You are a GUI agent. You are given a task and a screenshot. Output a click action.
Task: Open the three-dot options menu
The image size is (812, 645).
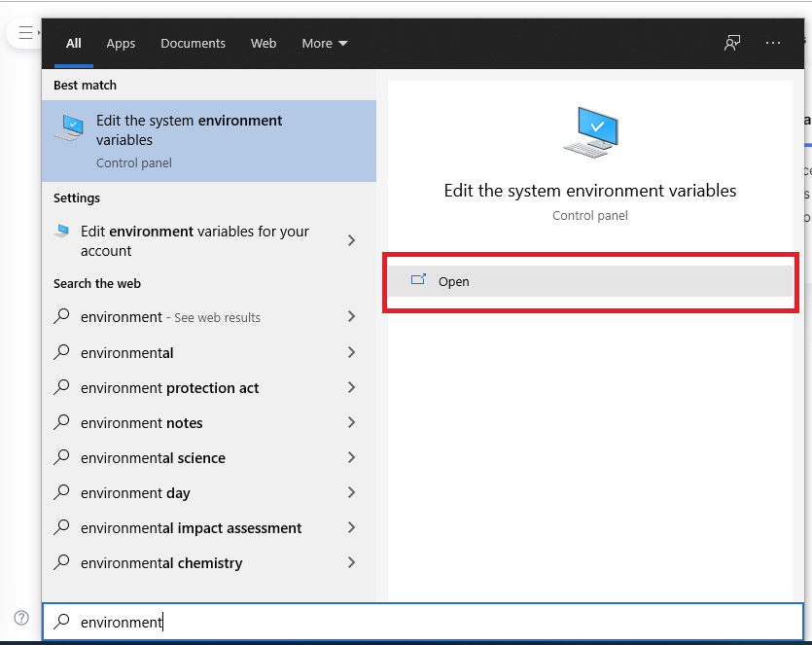click(773, 43)
